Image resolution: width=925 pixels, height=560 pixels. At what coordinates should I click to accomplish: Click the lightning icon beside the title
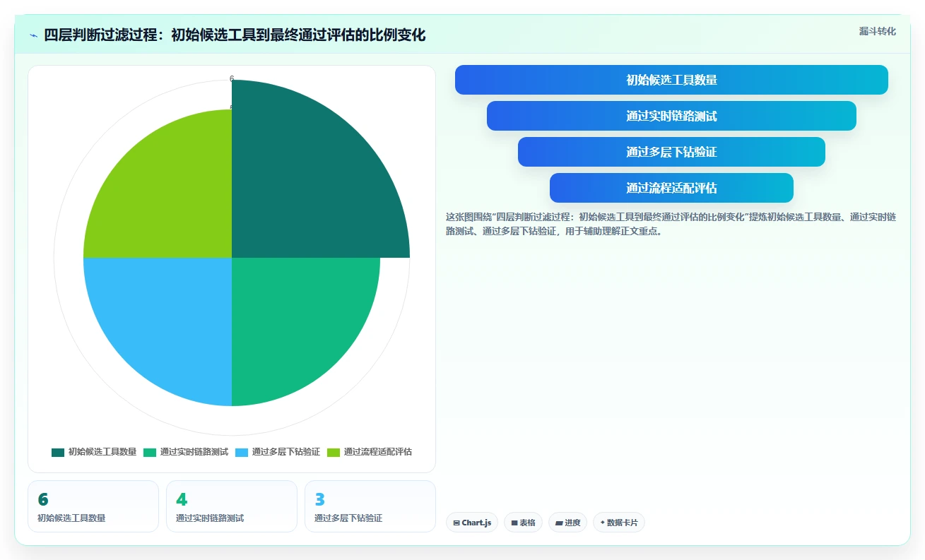(33, 35)
